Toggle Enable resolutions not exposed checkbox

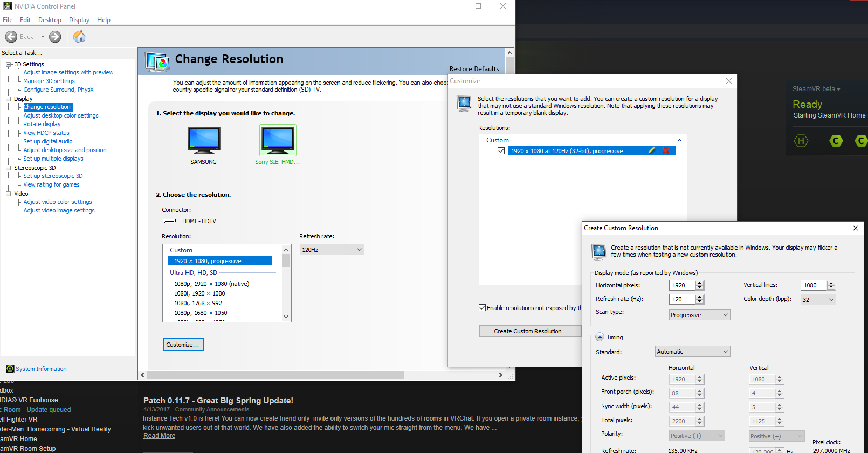pyautogui.click(x=483, y=308)
